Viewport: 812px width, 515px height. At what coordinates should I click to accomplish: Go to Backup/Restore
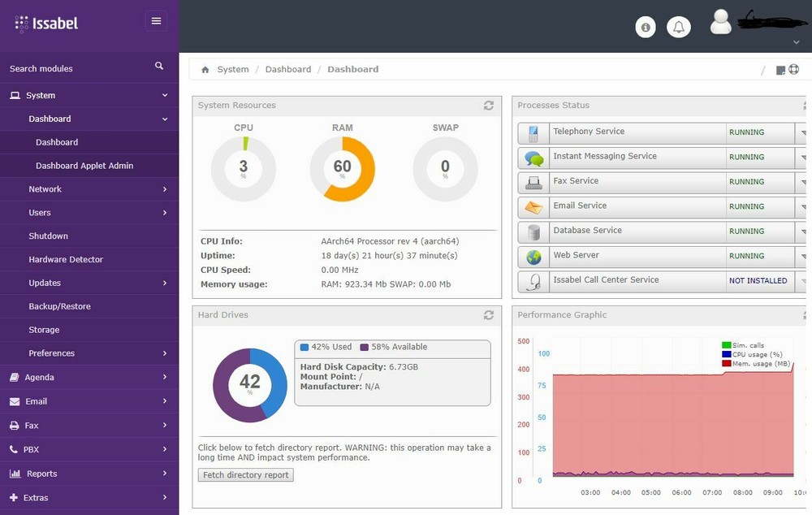tap(59, 306)
